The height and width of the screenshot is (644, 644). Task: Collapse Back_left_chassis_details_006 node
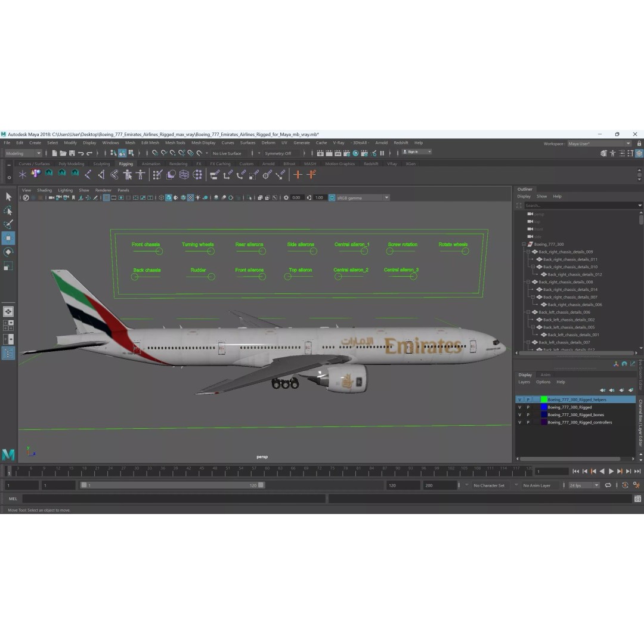pyautogui.click(x=528, y=312)
